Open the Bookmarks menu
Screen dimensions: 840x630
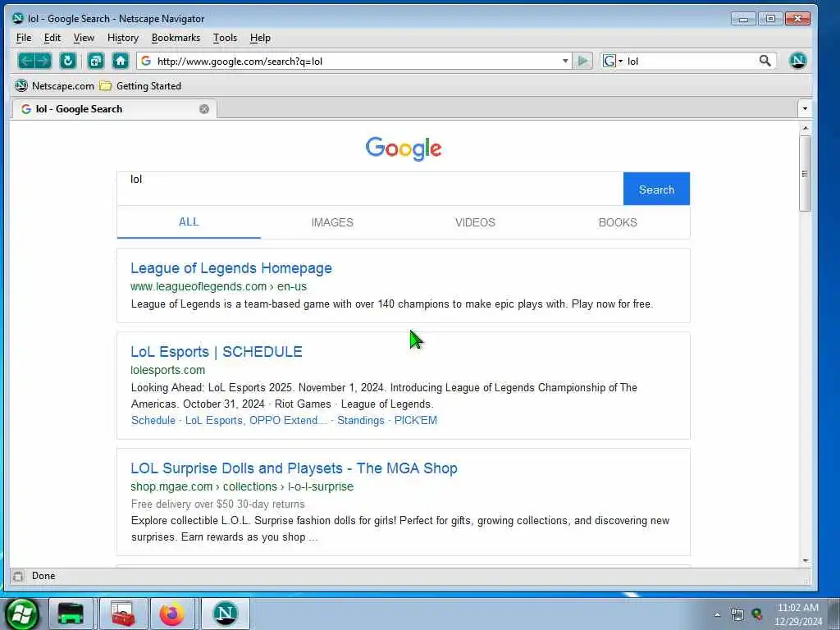pos(176,38)
